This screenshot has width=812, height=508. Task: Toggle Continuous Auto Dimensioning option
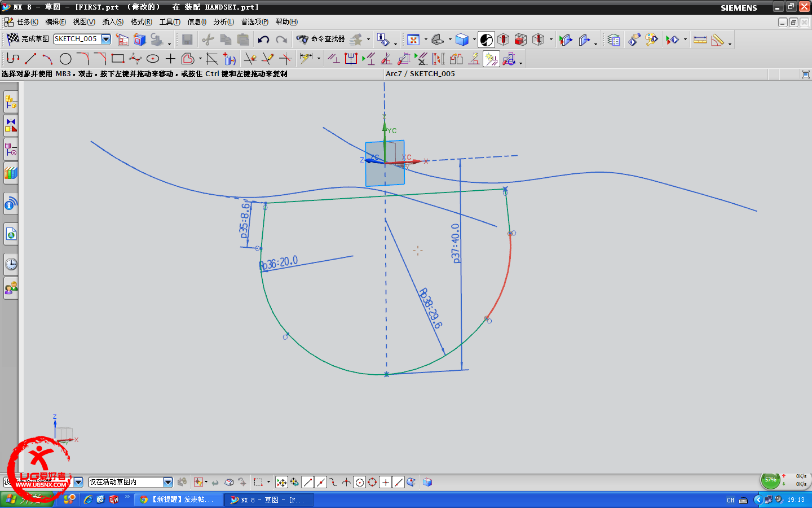tap(509, 59)
